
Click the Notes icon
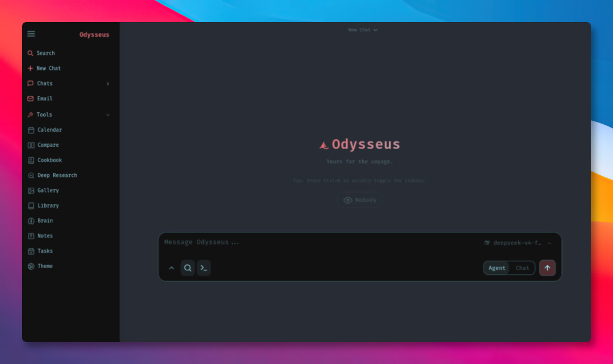[31, 236]
